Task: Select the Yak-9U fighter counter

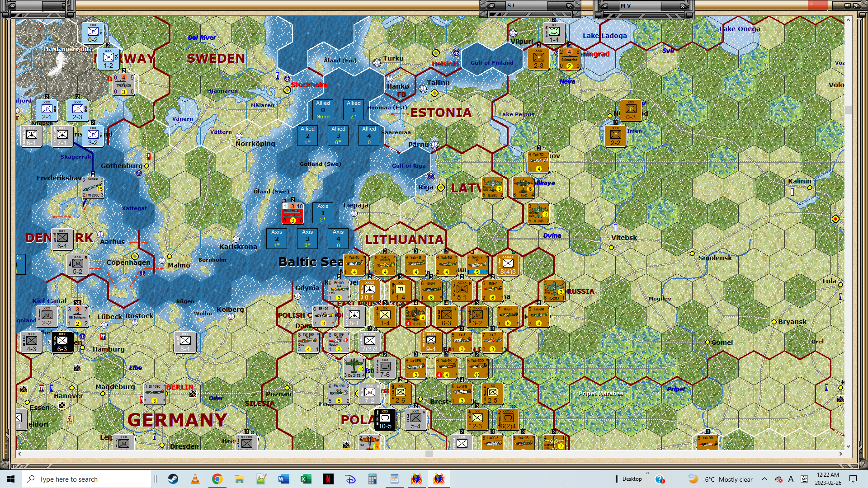Action: tap(354, 265)
